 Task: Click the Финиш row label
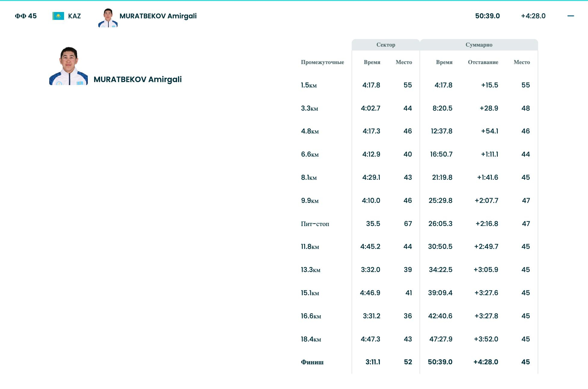(x=312, y=362)
